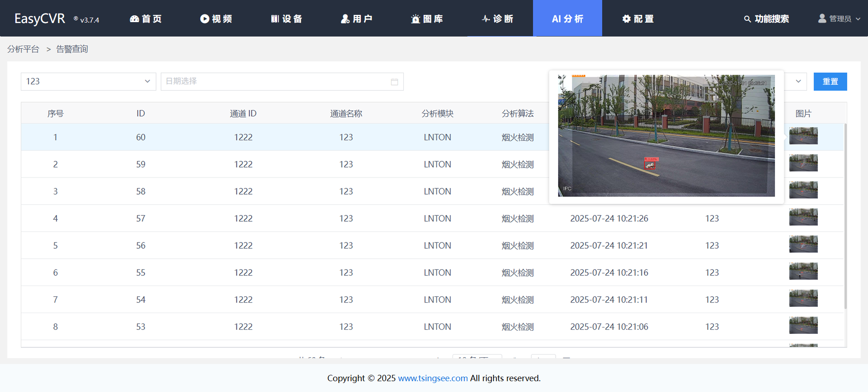868x392 pixels.
Task: Switch to the AI 分析 tab
Action: click(567, 19)
